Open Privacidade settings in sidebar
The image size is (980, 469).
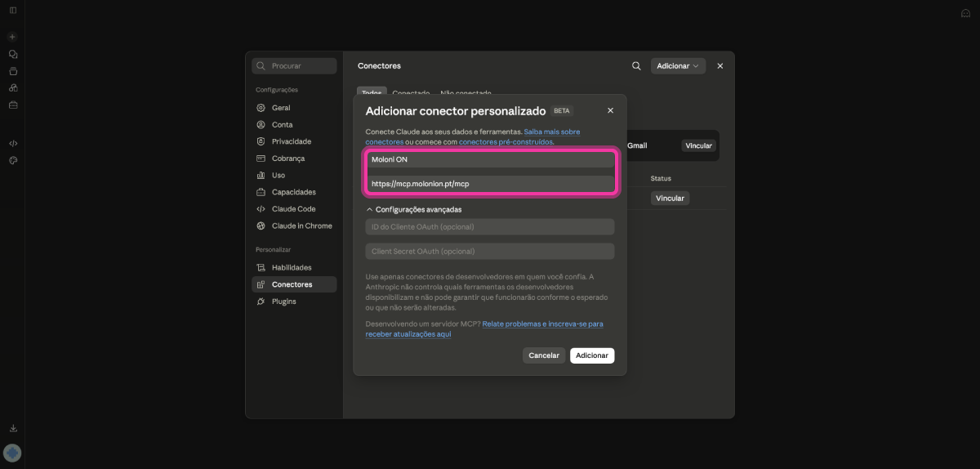293,141
